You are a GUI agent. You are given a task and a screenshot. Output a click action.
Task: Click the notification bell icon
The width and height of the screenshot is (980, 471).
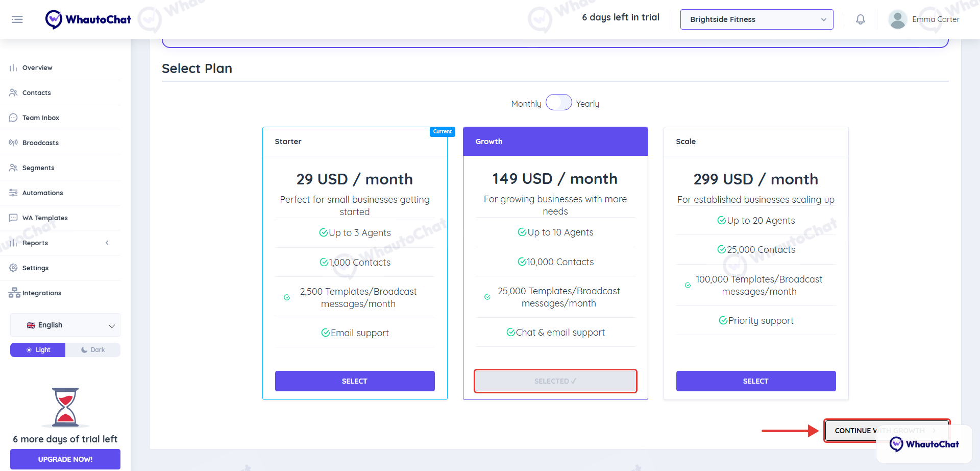pos(861,19)
